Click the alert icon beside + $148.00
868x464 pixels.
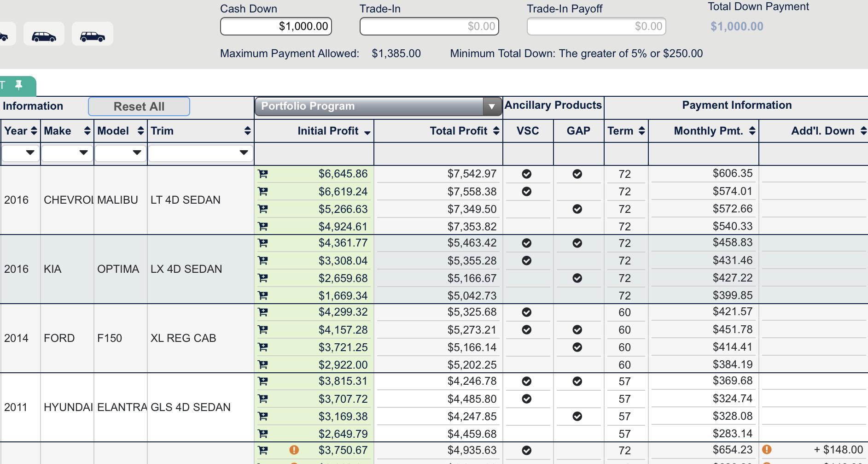point(767,449)
